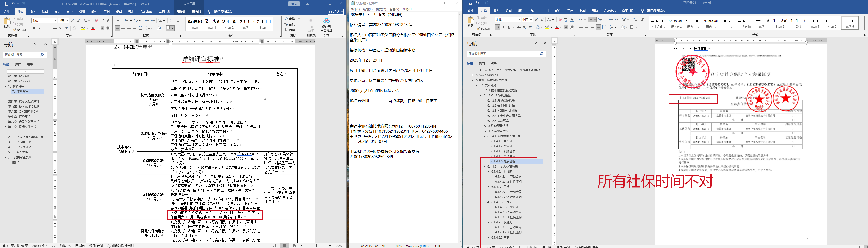
Task: Open 插入 tab in 招标文件 Word
Action: point(32,11)
